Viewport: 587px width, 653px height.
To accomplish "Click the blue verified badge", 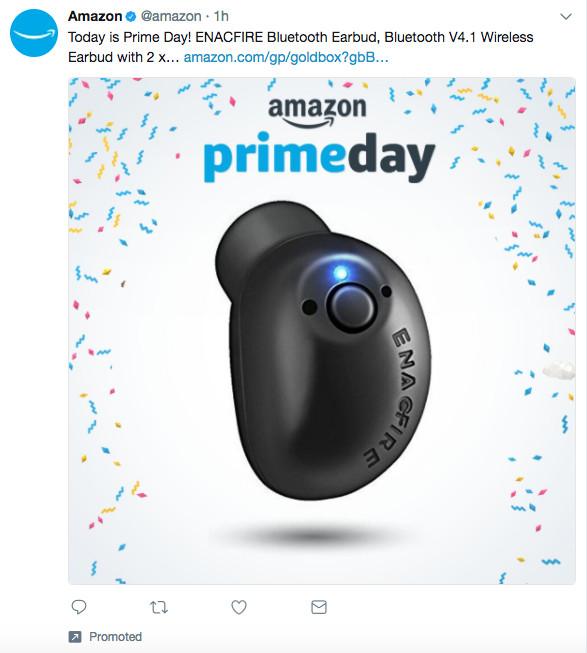I will 131,17.
